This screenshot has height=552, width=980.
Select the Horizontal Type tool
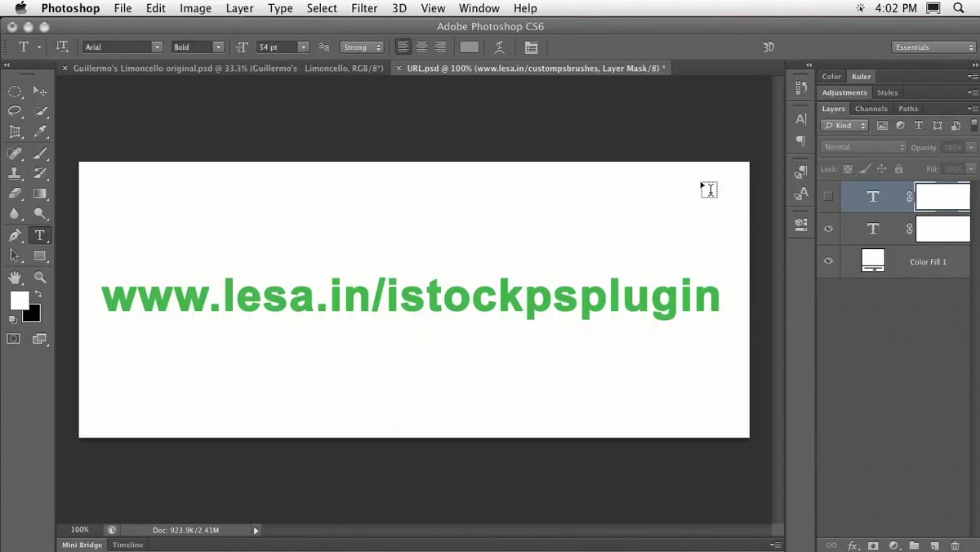tap(40, 235)
